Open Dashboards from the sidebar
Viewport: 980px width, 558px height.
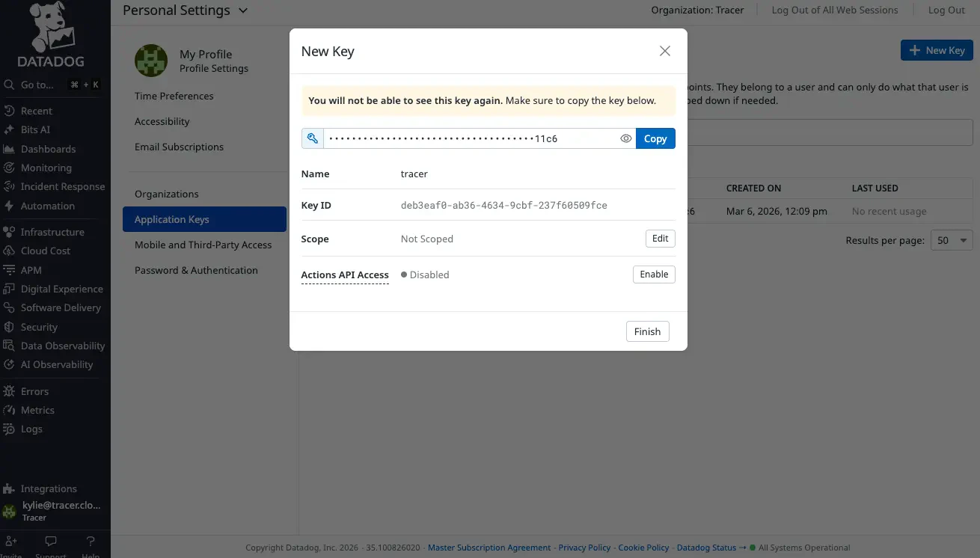coord(46,149)
